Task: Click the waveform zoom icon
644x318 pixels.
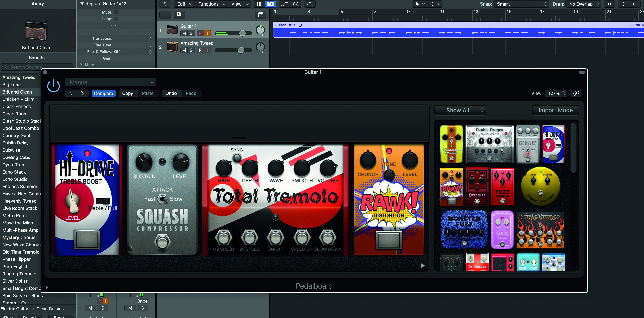Action: point(610,4)
